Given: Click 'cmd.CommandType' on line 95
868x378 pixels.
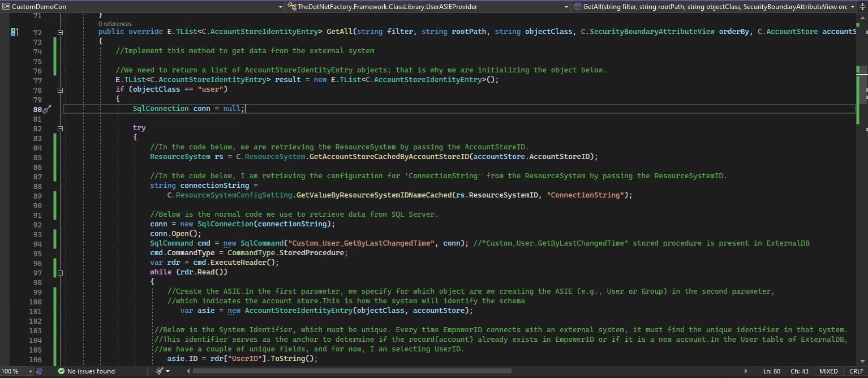Looking at the screenshot, I should [182, 252].
